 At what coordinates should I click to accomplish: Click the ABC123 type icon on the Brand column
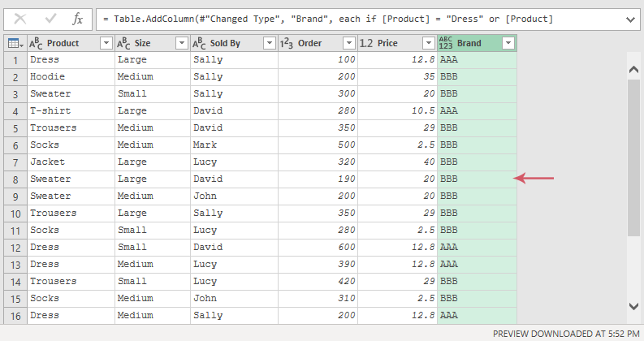pyautogui.click(x=446, y=43)
